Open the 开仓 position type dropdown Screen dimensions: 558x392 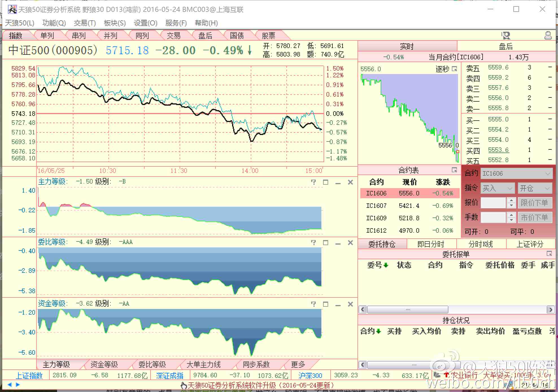pos(547,188)
